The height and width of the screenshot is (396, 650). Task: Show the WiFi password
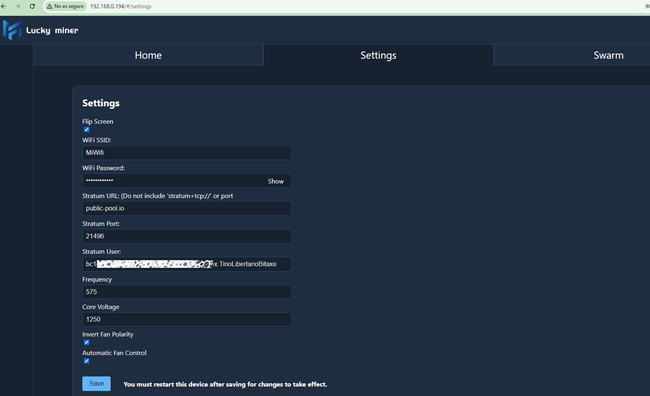[276, 181]
